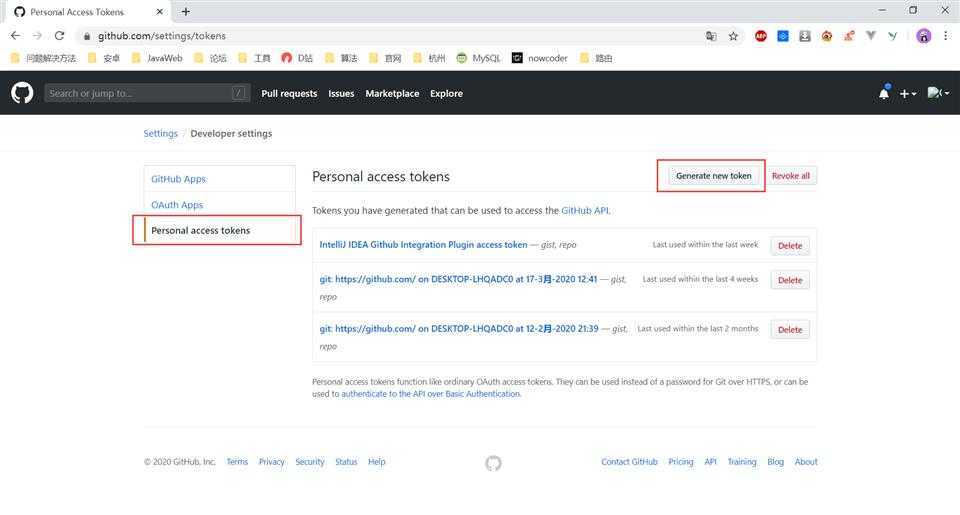Open the MySQL bookmark
The image size is (960, 515).
click(x=478, y=58)
